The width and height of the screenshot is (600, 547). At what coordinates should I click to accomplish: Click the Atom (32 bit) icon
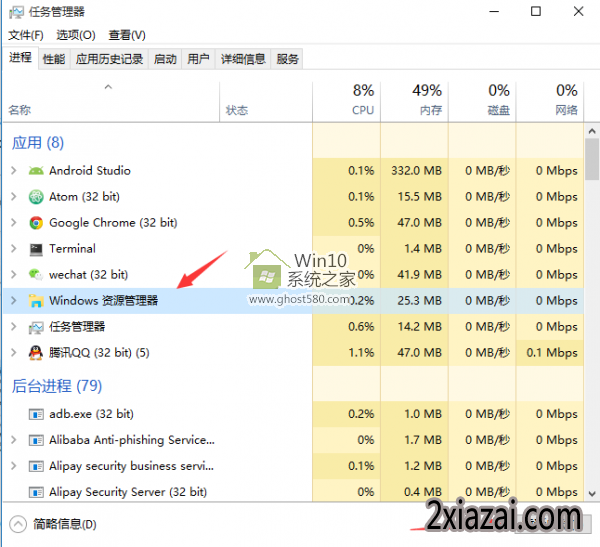click(x=36, y=197)
